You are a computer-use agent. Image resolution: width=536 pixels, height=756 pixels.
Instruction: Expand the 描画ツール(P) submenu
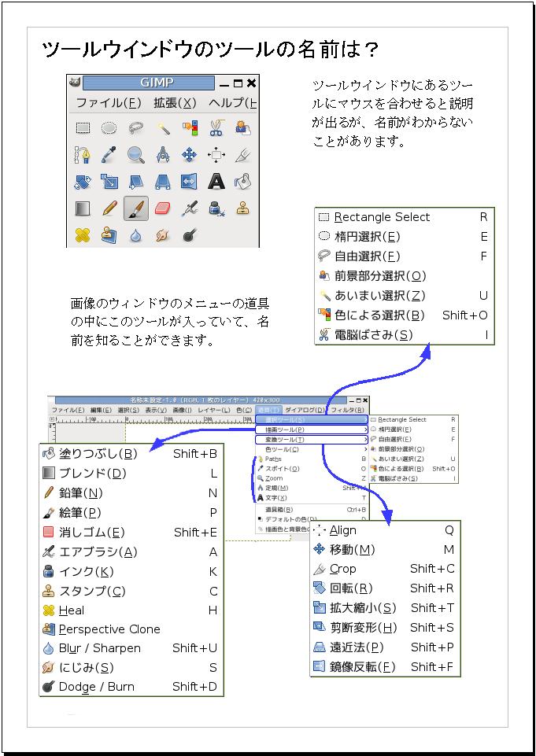point(312,430)
